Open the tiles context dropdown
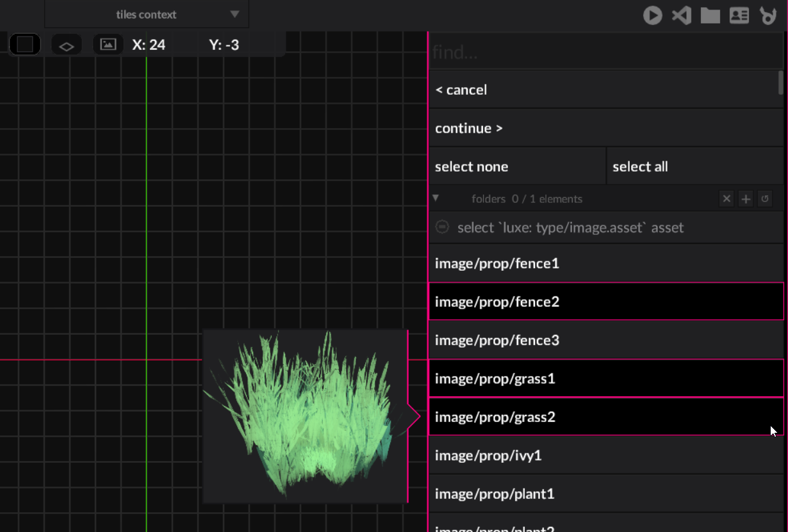Image resolution: width=788 pixels, height=532 pixels. (x=147, y=14)
